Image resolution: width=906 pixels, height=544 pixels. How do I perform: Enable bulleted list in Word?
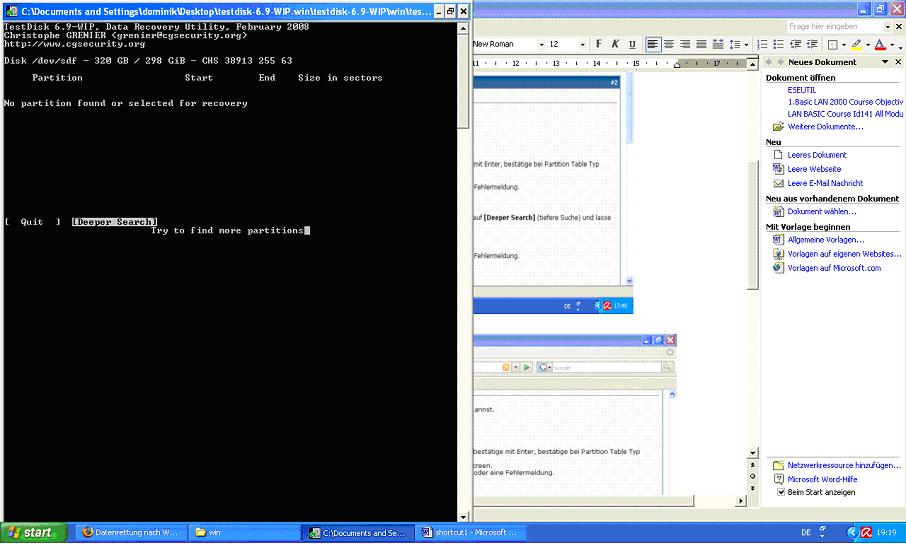pyautogui.click(x=778, y=44)
